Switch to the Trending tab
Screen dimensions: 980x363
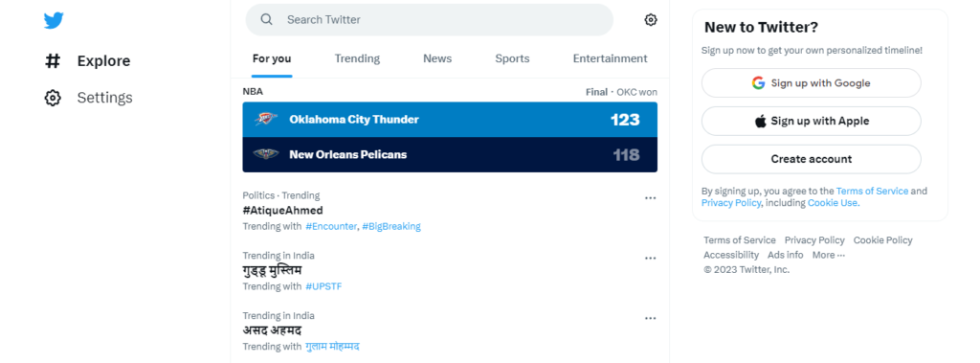click(357, 58)
